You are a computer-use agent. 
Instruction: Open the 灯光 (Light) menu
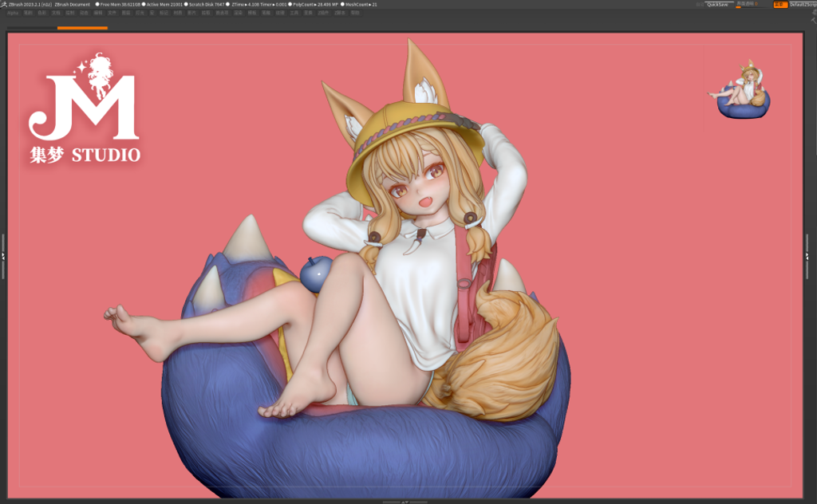point(140,13)
